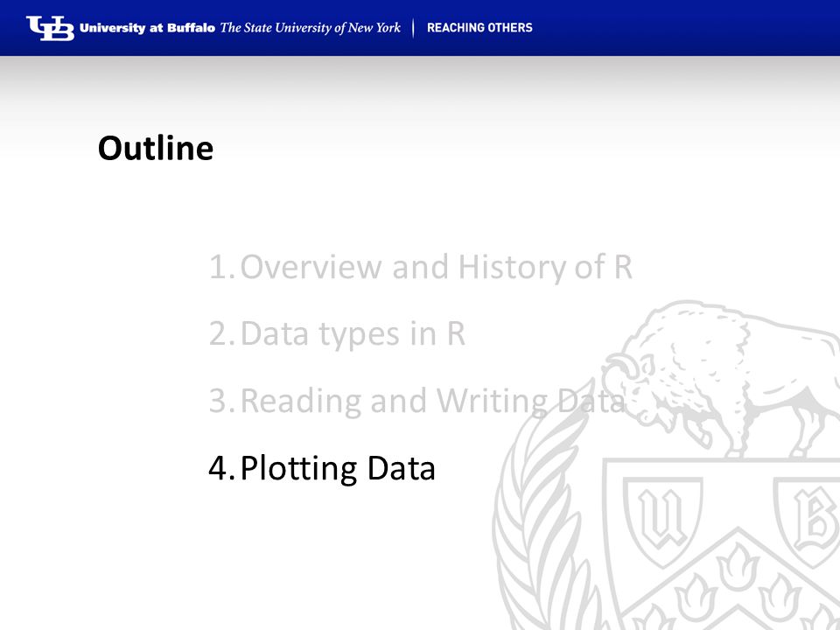This screenshot has height=630, width=840.
Task: Select the Outline slide title
Action: tap(156, 149)
